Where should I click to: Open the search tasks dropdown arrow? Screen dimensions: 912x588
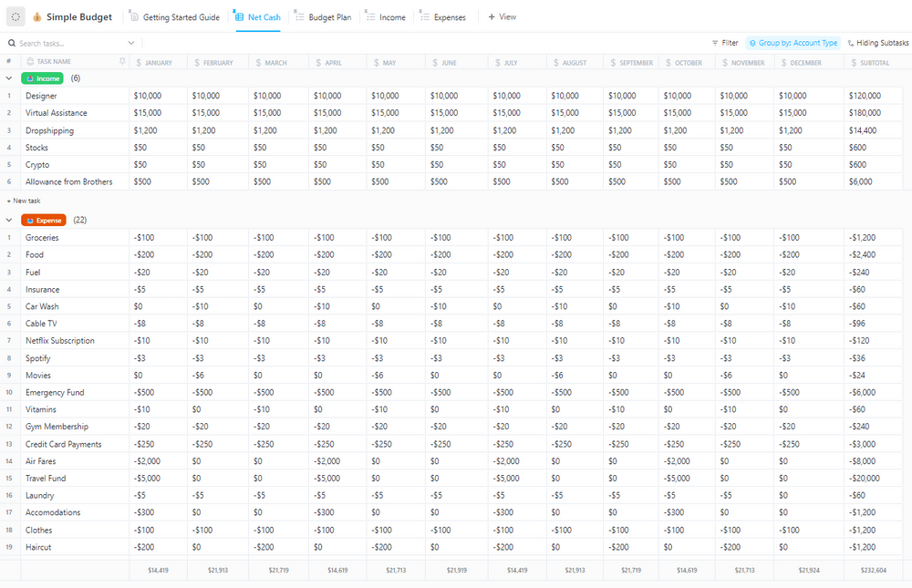coord(130,42)
